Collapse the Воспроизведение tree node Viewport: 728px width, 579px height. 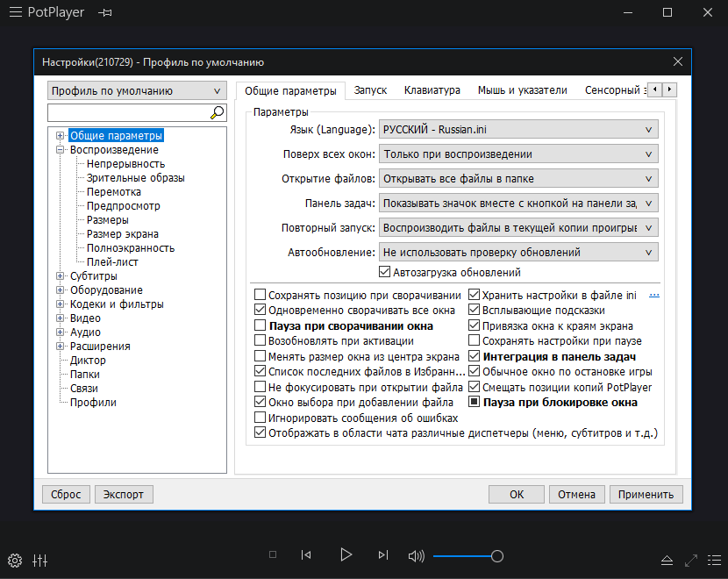tap(60, 149)
